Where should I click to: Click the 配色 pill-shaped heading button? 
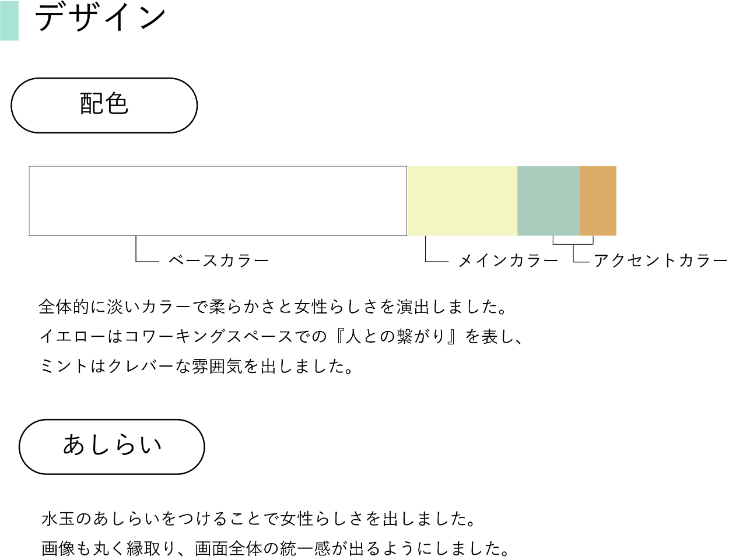104,105
